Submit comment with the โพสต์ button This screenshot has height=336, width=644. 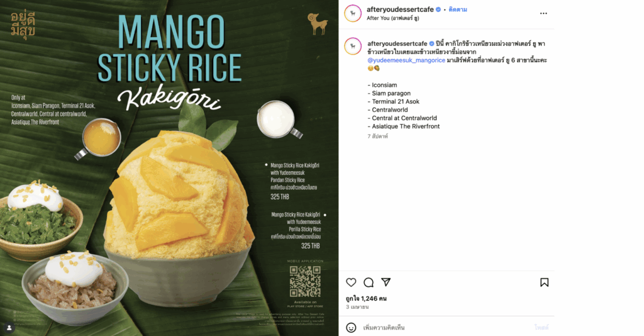541,327
